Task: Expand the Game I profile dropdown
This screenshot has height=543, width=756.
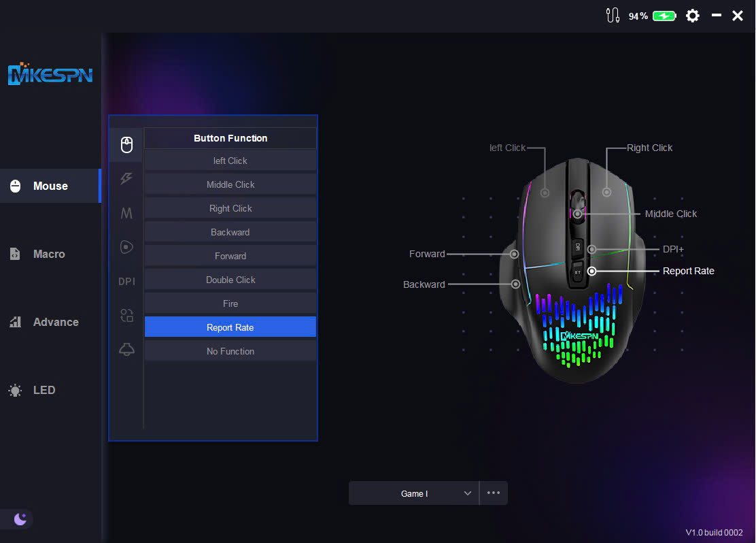Action: [413, 493]
